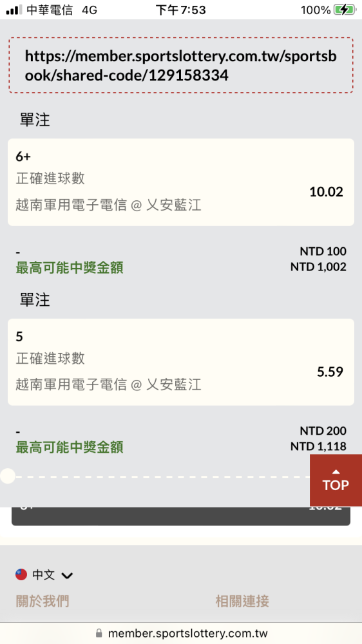This screenshot has width=362, height=644.
Task: Open the 相關連接 footer section
Action: [242, 601]
